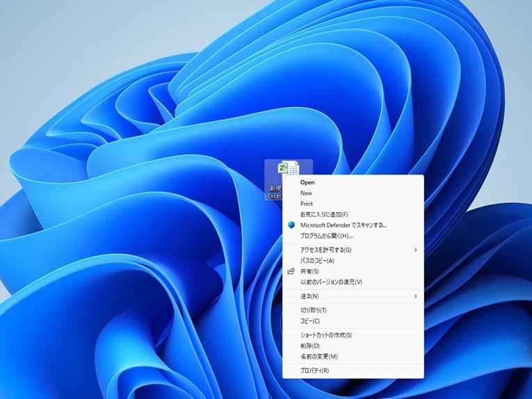Choose Print from the context menu
Viewport: 532px width, 399px height.
[307, 204]
